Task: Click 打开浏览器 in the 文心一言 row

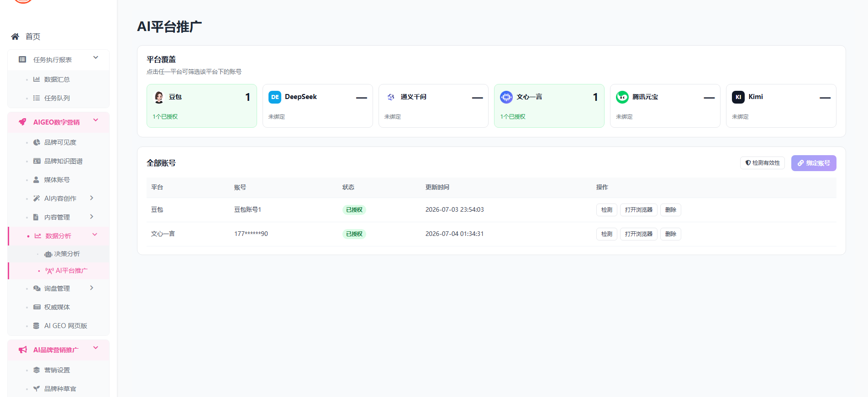Action: (x=639, y=234)
